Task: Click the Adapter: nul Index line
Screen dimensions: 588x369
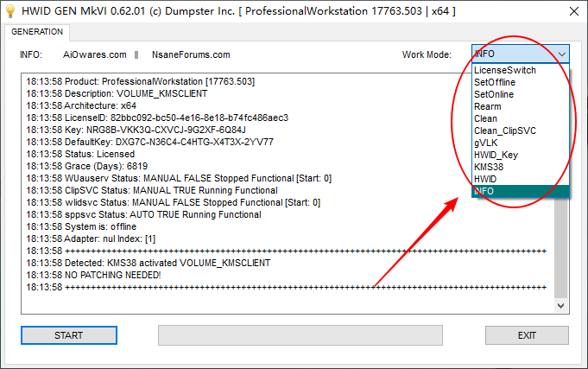Action: click(x=91, y=239)
